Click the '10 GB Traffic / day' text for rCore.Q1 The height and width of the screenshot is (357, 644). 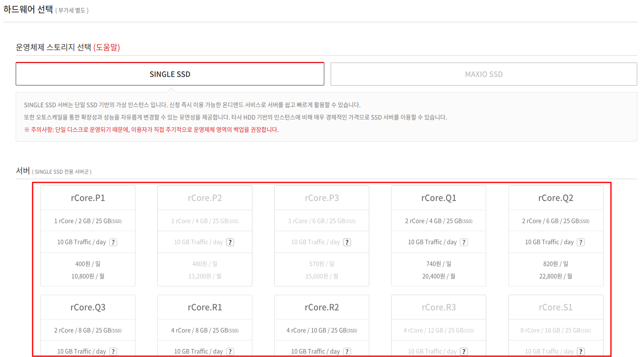click(x=433, y=242)
